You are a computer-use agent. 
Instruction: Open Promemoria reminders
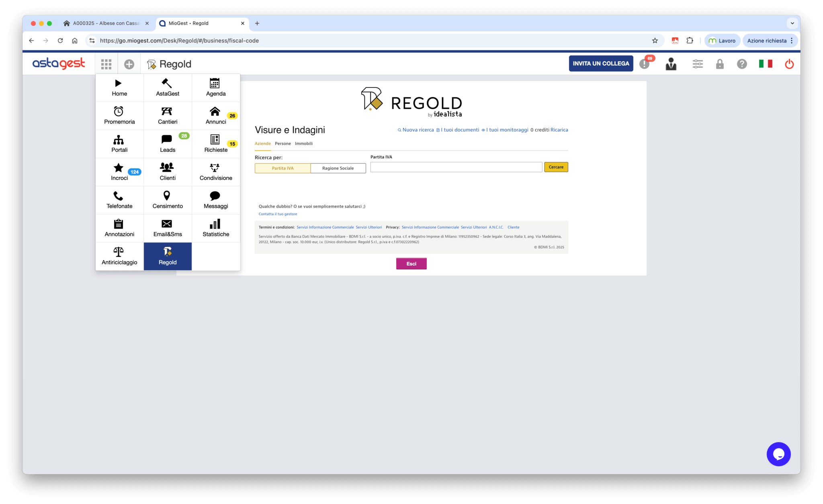[119, 116]
